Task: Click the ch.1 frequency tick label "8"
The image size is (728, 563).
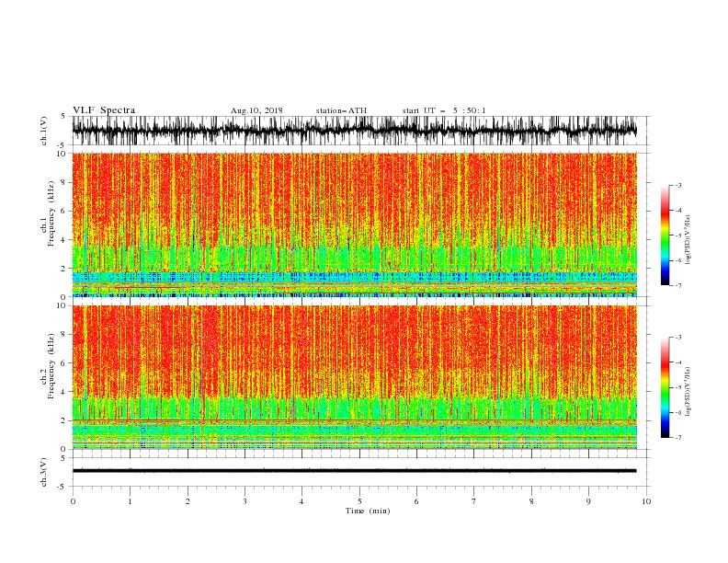Action: coord(63,182)
